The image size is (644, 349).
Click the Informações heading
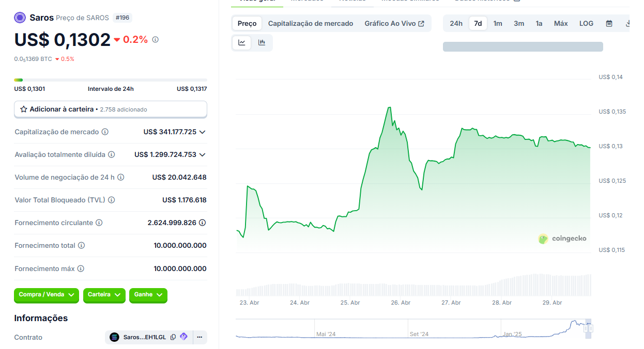[x=41, y=318]
